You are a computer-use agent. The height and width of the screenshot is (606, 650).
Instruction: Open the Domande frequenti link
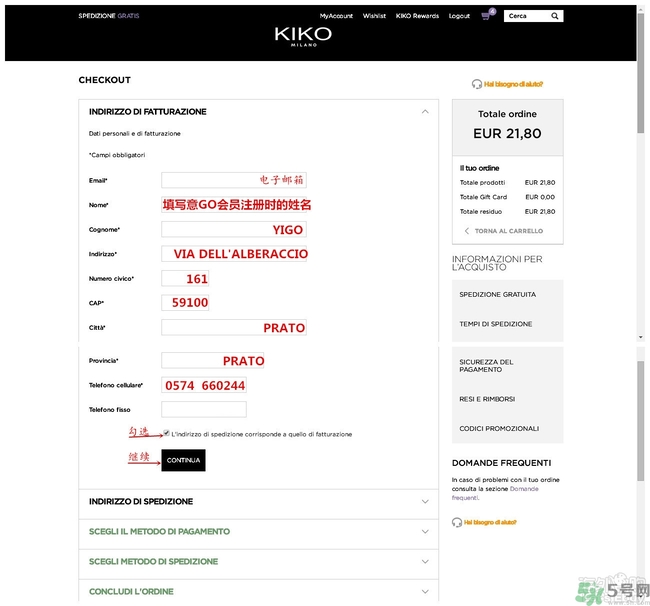495,493
